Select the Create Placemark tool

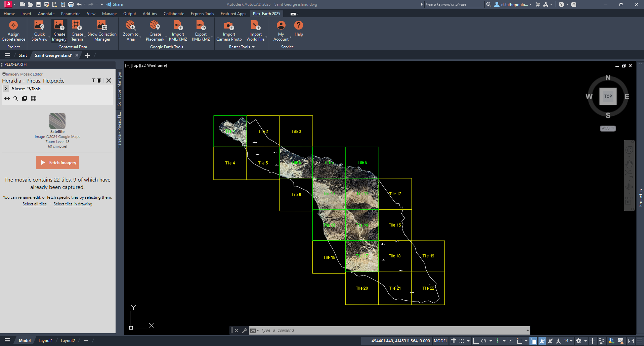tap(155, 31)
